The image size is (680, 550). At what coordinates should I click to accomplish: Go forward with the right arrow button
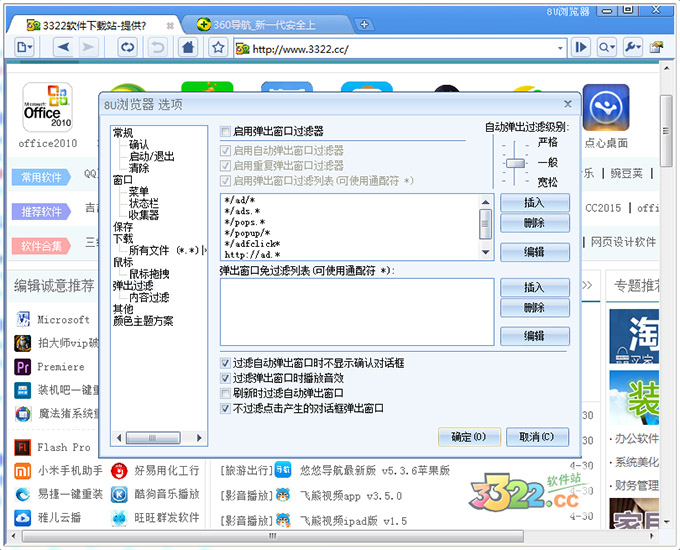pyautogui.click(x=88, y=47)
